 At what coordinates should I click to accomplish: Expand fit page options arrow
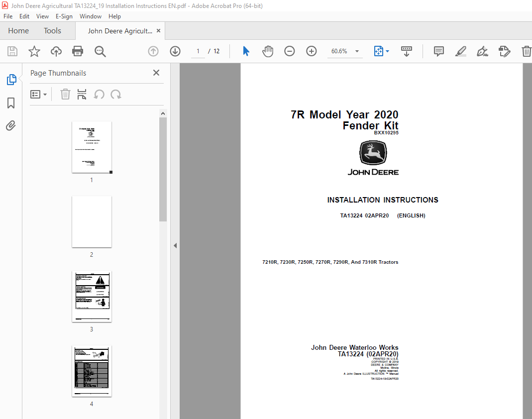click(388, 51)
